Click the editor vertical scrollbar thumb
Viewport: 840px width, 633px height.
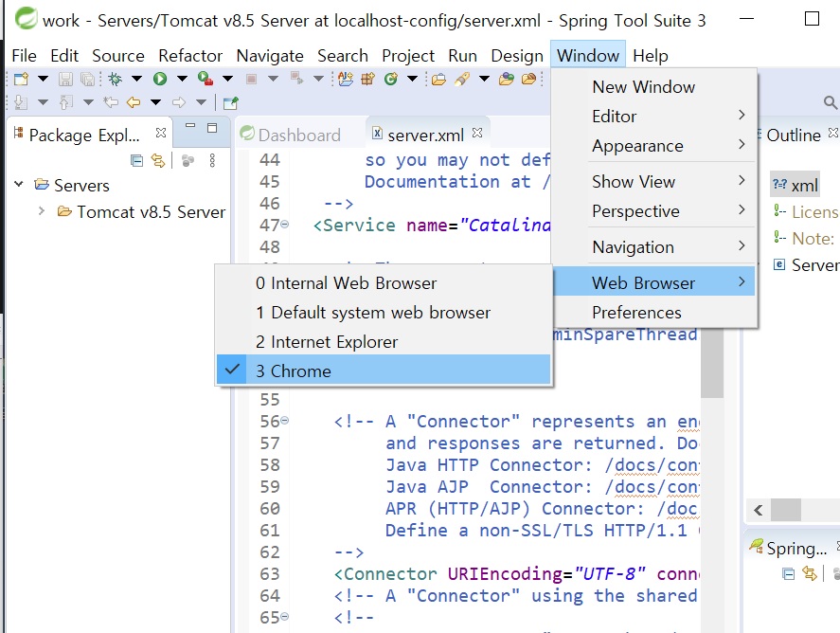click(712, 362)
